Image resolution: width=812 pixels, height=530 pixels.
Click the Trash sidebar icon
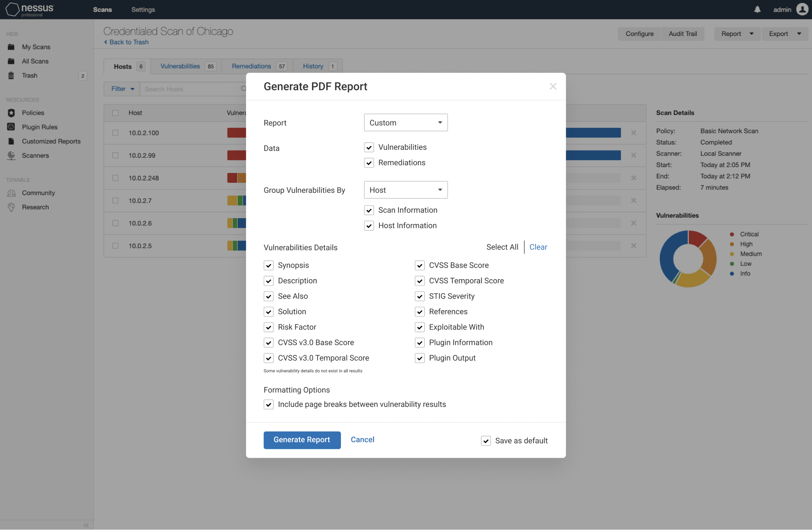click(x=11, y=75)
